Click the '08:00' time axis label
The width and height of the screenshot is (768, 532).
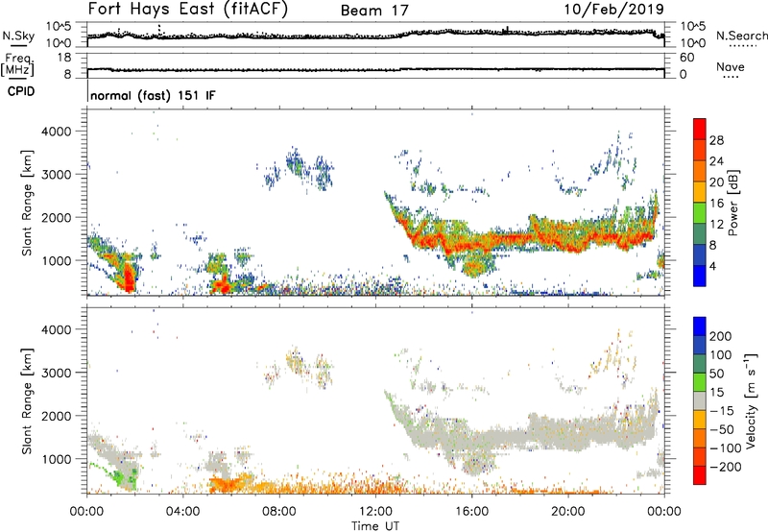point(278,512)
